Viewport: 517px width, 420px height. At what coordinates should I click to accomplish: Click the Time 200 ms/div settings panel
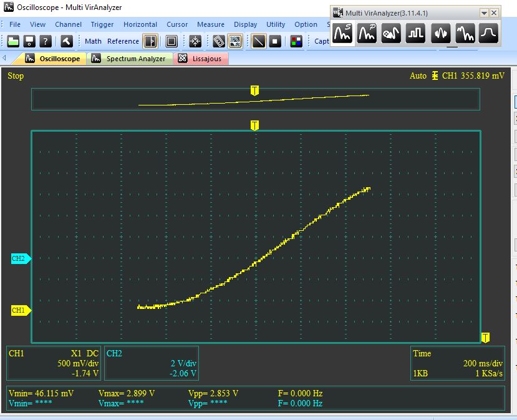[x=458, y=363]
